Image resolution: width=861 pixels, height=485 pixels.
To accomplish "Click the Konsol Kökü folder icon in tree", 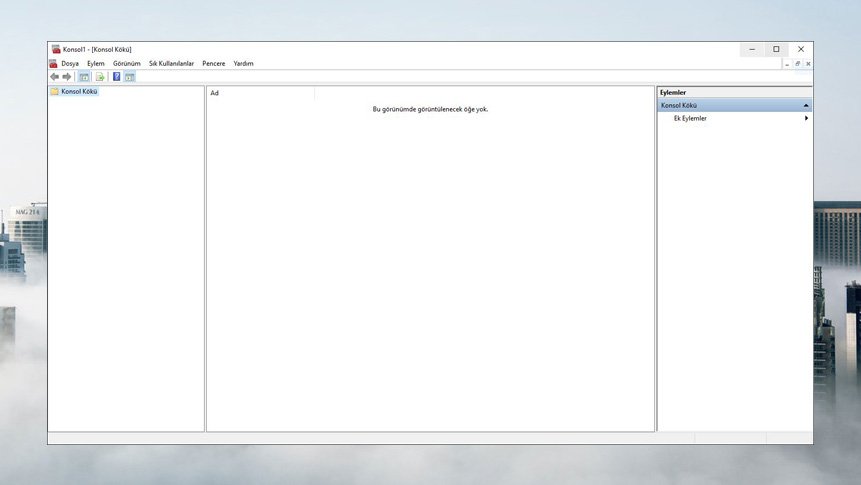I will coord(55,91).
